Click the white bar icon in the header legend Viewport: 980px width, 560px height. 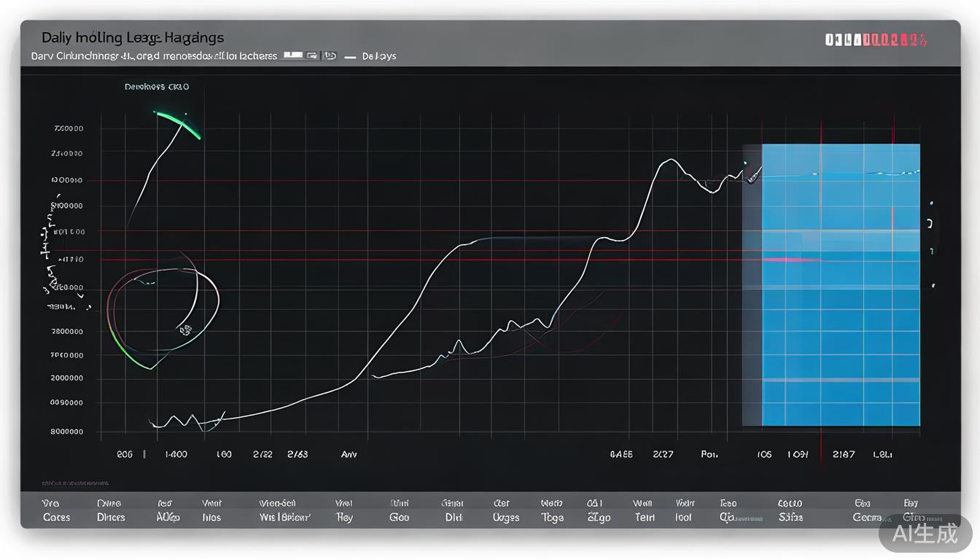pyautogui.click(x=292, y=55)
